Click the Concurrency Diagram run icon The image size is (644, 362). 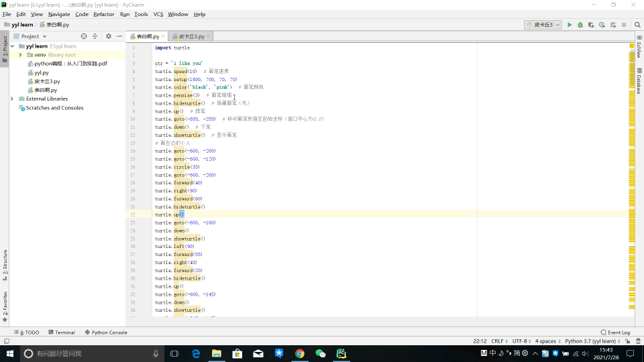tap(612, 25)
